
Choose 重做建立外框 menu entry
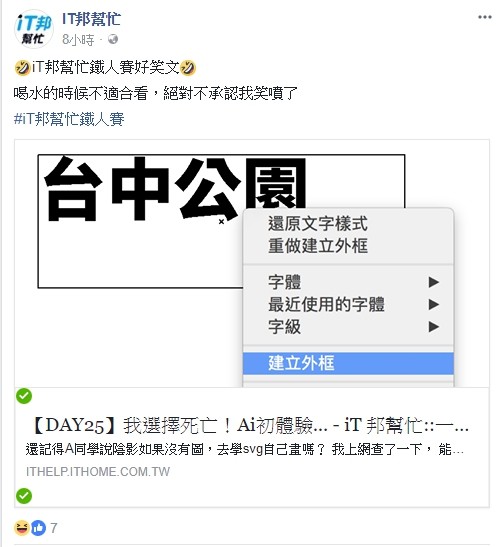[x=318, y=246]
